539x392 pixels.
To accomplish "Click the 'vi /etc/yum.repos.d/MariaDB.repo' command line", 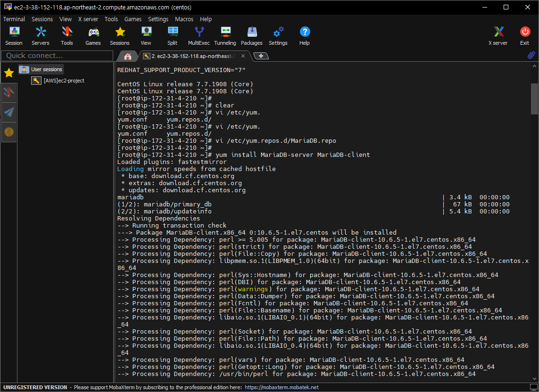I will tap(226, 141).
